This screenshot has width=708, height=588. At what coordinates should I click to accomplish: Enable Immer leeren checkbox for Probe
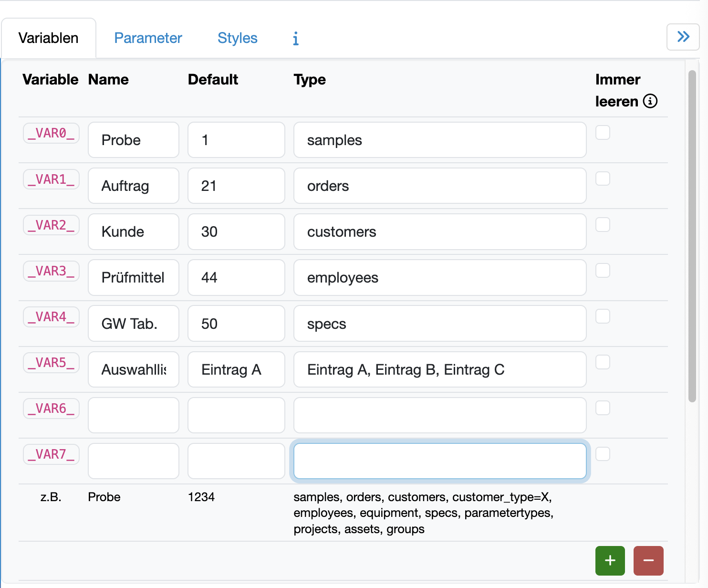603,133
